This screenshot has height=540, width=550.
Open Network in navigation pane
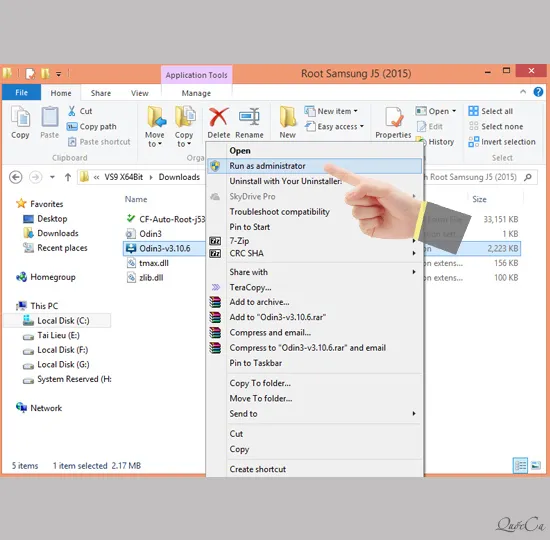39,408
